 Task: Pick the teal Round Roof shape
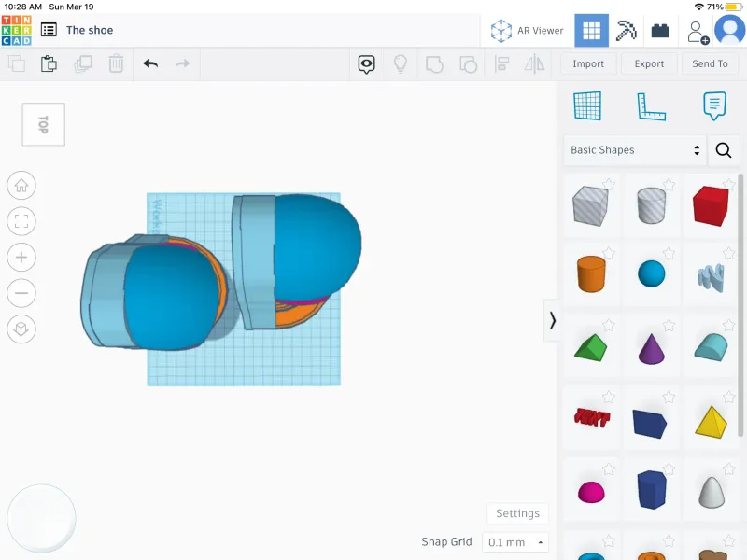point(711,346)
